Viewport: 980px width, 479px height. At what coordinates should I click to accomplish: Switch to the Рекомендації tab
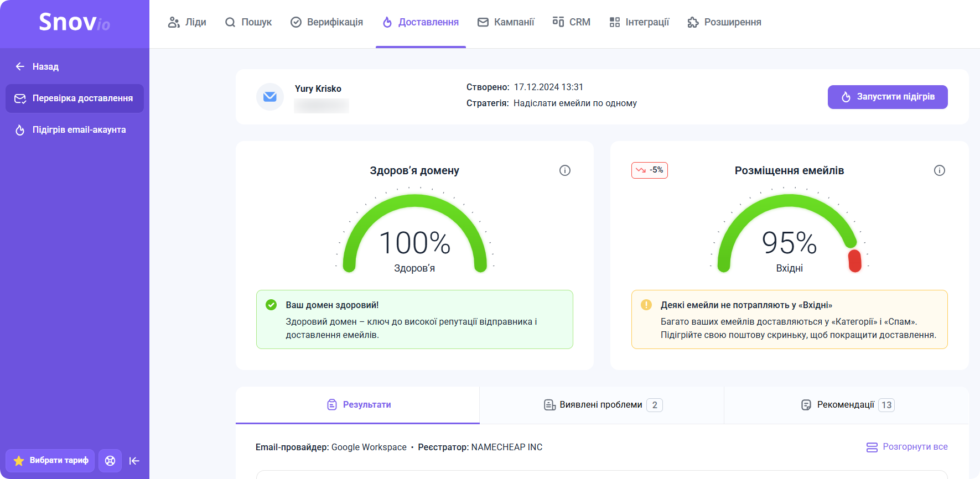tap(847, 405)
